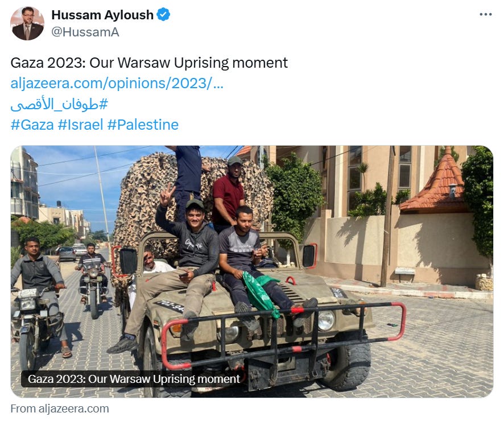Click Hussam Ayloush's profile avatar picture
This screenshot has width=504, height=421.
27,23
